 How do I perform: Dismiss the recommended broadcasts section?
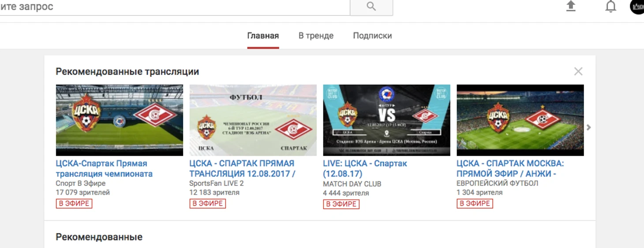(x=578, y=71)
